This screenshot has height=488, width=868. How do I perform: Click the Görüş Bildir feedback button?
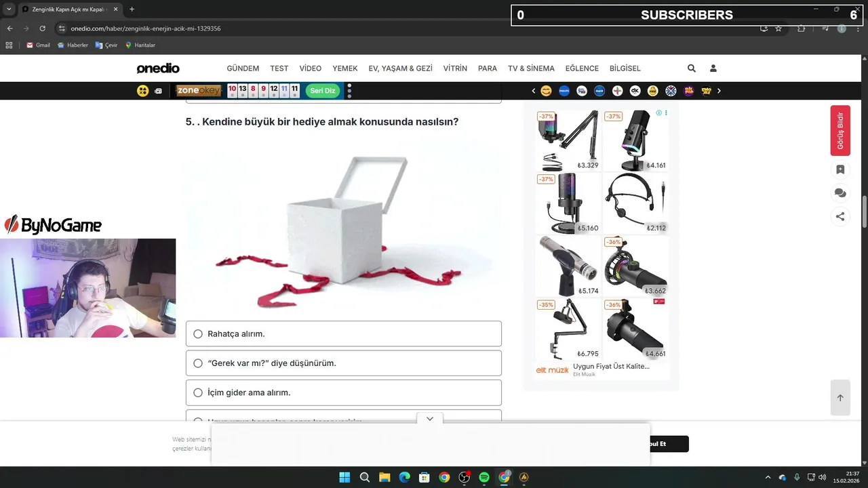click(840, 130)
